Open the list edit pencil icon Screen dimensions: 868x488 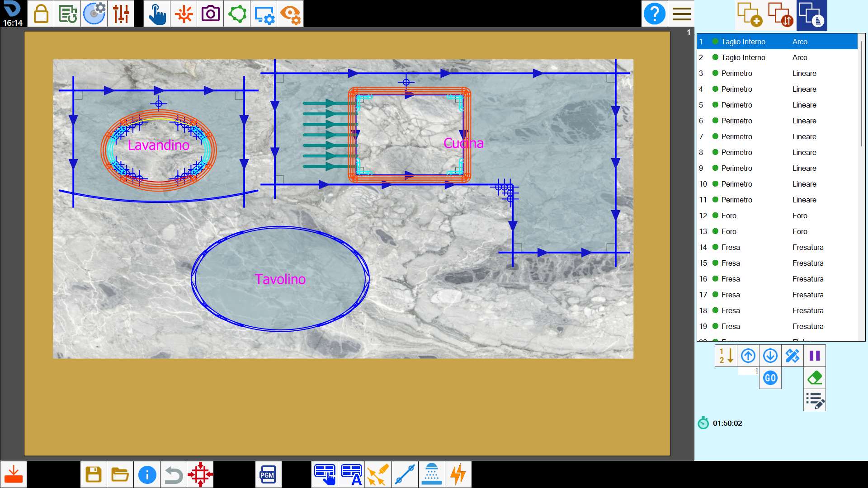coord(815,400)
